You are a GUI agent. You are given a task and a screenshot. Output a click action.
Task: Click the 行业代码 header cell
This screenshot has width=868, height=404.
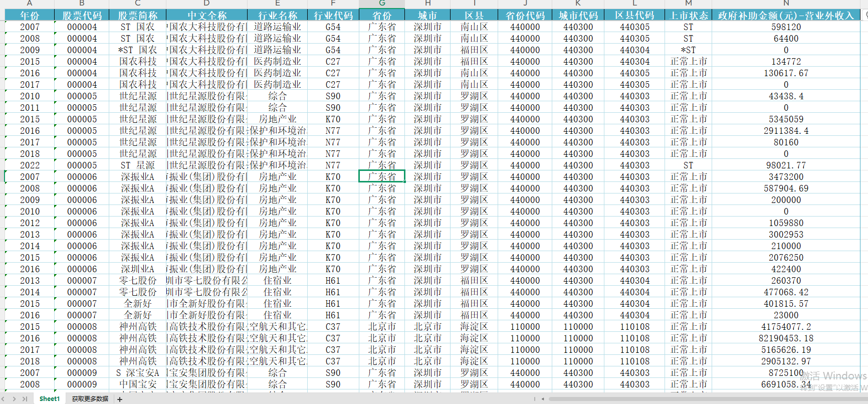coord(333,16)
